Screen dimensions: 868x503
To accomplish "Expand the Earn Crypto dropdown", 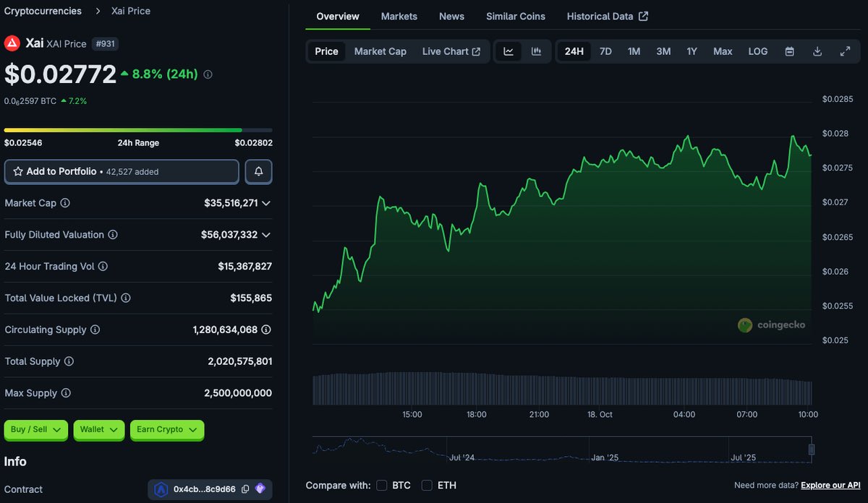I will [x=167, y=429].
